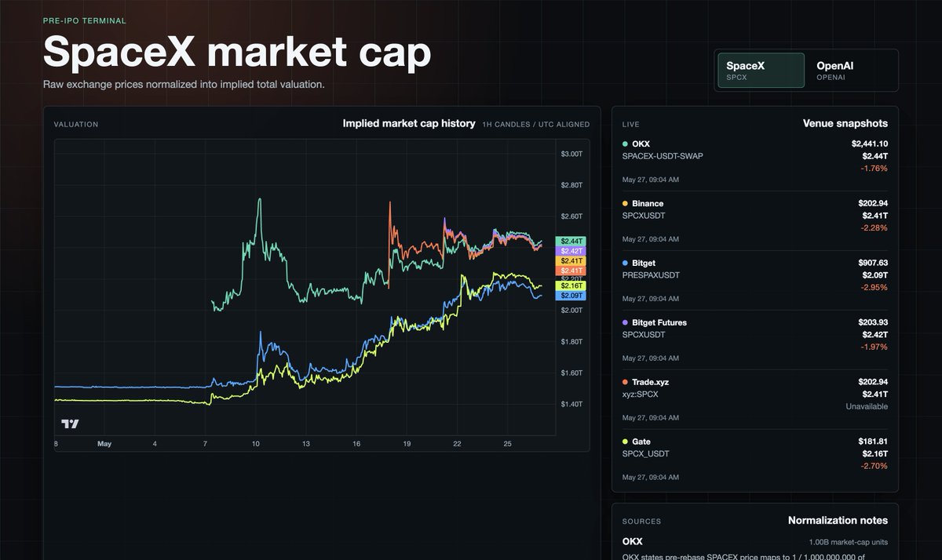Click Trade.xyz orange venue dot
Viewport: 942px width, 560px height.
pos(625,383)
